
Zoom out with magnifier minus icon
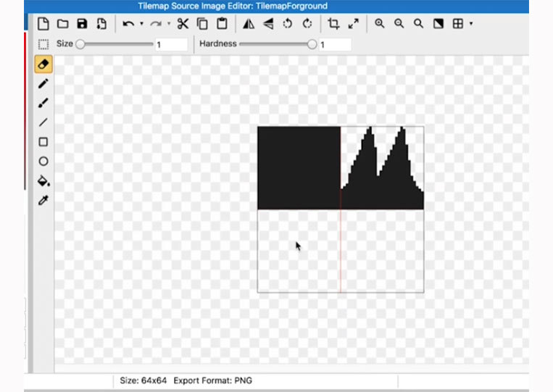(x=399, y=24)
